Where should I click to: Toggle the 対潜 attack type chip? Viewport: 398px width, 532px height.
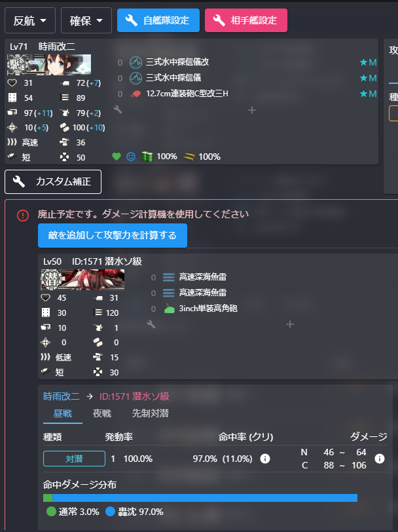click(x=74, y=459)
